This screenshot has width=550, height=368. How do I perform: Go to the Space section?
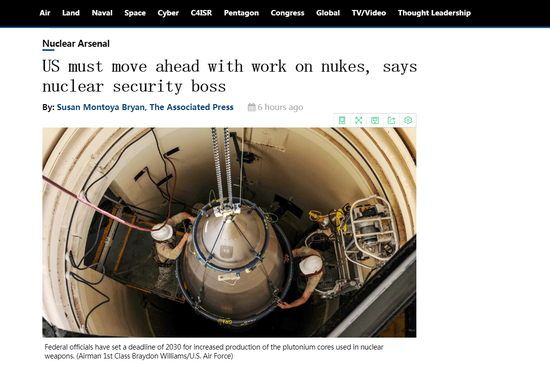[x=135, y=13]
